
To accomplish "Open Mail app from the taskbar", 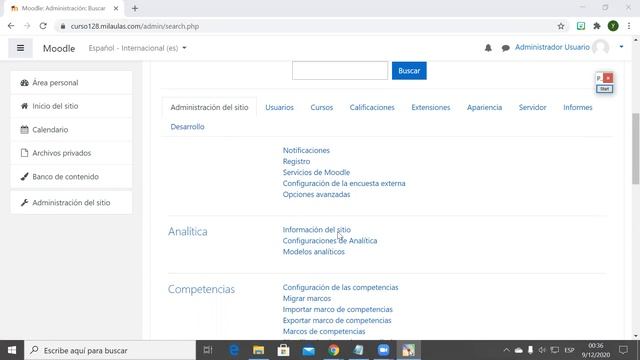I will point(309,350).
